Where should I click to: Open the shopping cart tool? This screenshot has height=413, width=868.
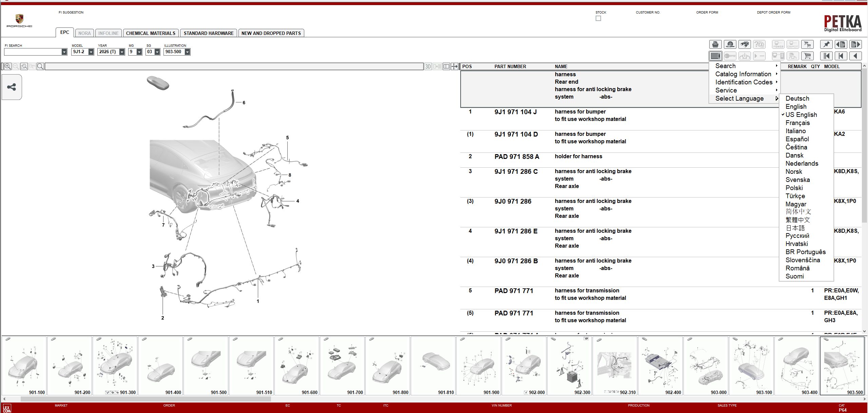point(807,56)
